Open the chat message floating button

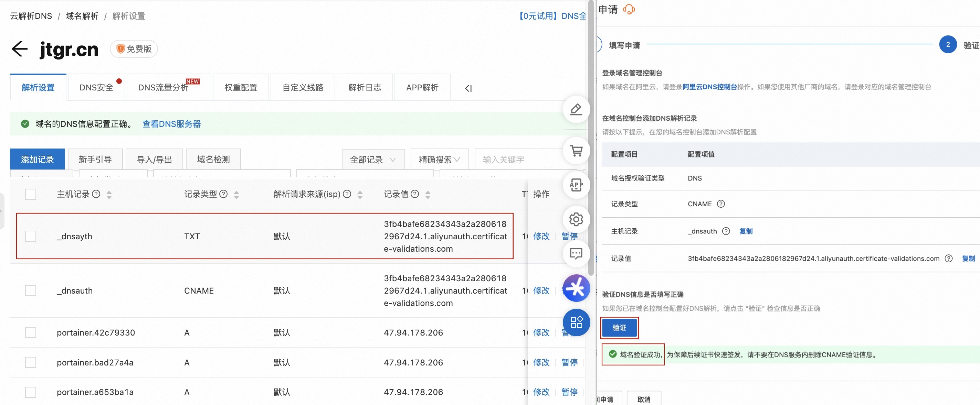(x=576, y=253)
